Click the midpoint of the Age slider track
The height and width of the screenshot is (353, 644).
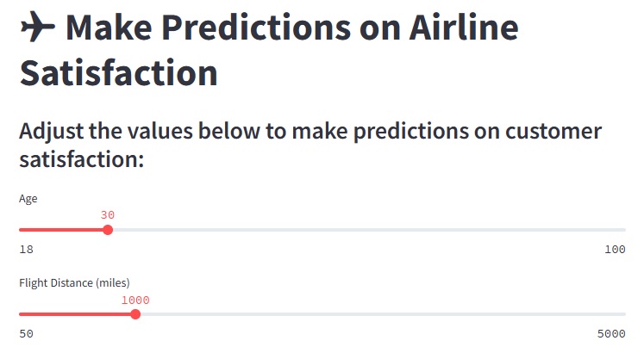322,230
